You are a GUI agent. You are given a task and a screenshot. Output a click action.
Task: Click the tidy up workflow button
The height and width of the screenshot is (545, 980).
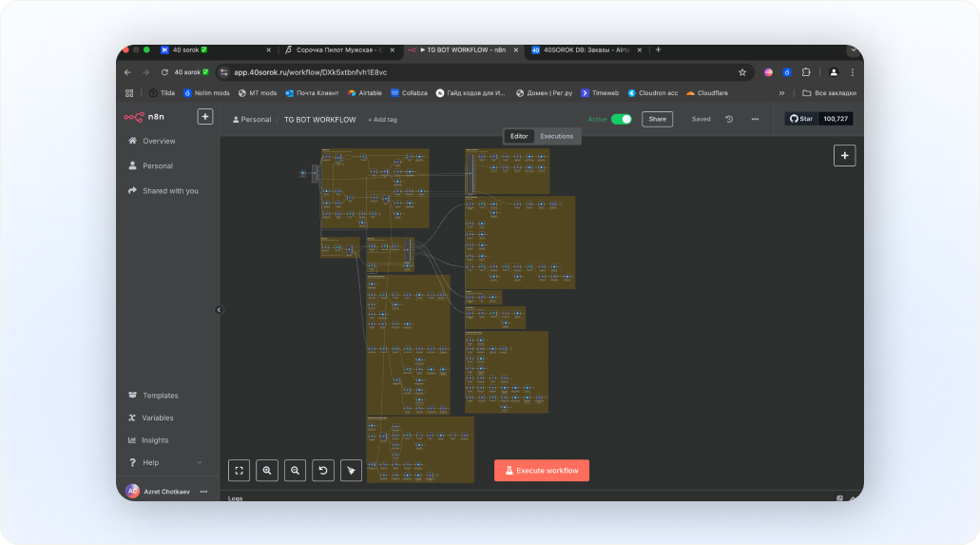point(352,471)
